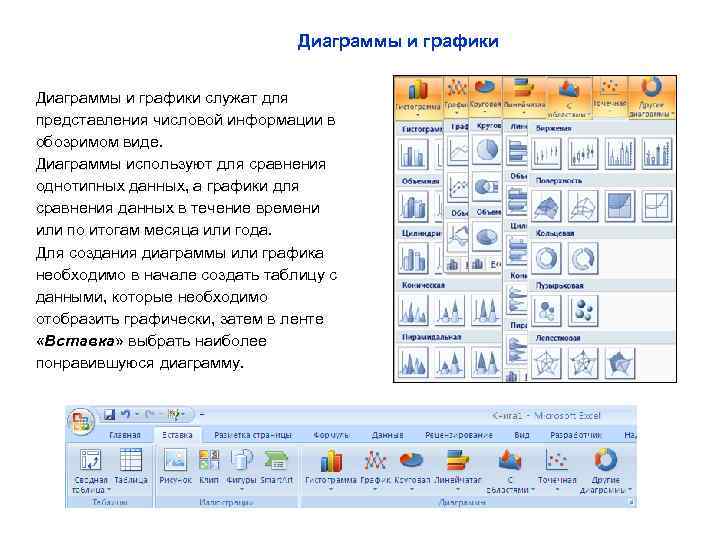
Task: Open Другие диаграммы dropdown in bottom Excel ribbon
Action: coord(605,470)
